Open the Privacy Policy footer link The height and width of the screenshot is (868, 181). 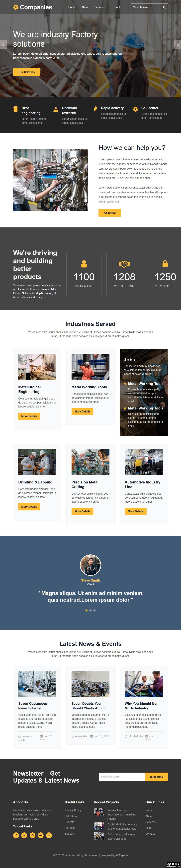coord(73,810)
